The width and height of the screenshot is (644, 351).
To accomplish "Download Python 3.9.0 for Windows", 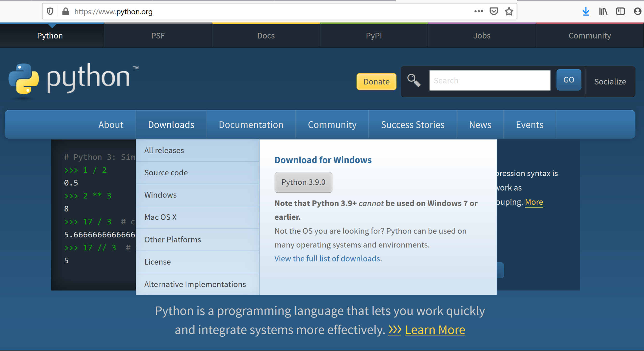I will (x=303, y=182).
